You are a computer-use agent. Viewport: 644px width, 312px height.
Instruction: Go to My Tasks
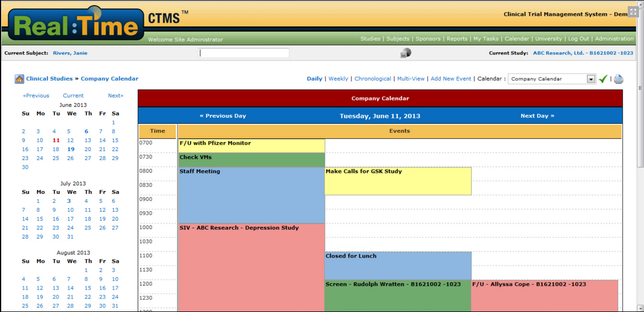point(486,39)
